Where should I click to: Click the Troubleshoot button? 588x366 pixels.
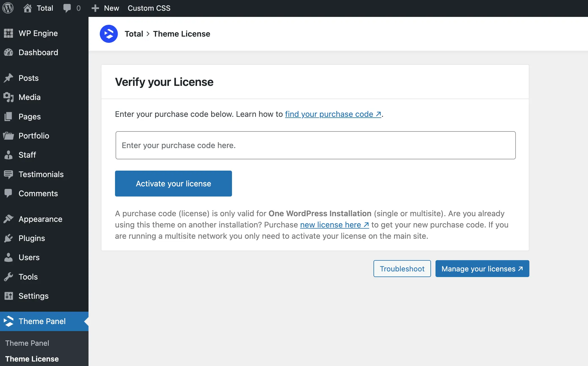pyautogui.click(x=402, y=269)
